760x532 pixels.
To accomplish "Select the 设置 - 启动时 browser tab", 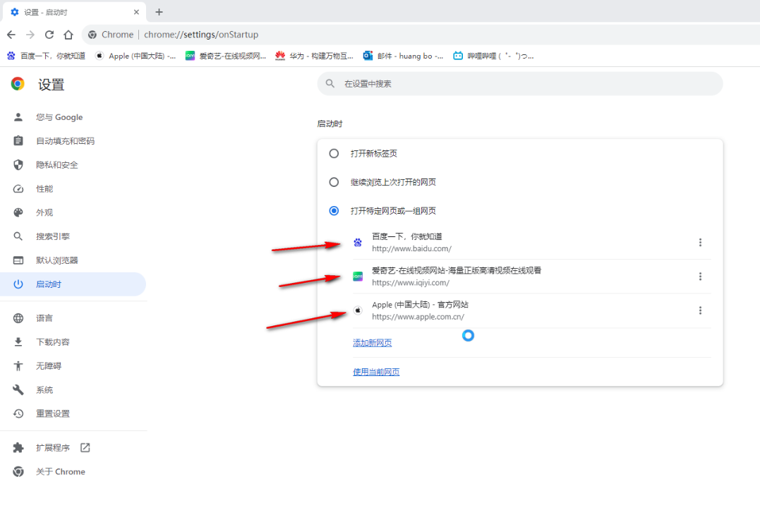I will [x=75, y=12].
